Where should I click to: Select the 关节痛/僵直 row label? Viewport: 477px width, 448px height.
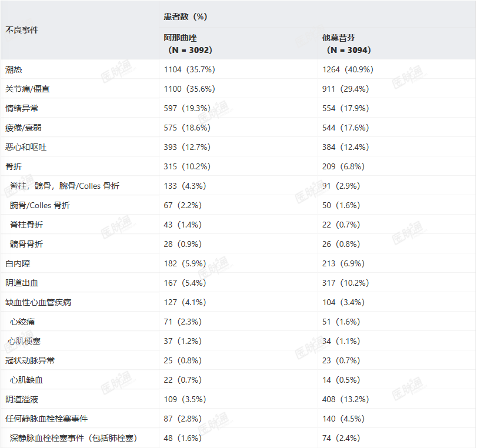28,89
